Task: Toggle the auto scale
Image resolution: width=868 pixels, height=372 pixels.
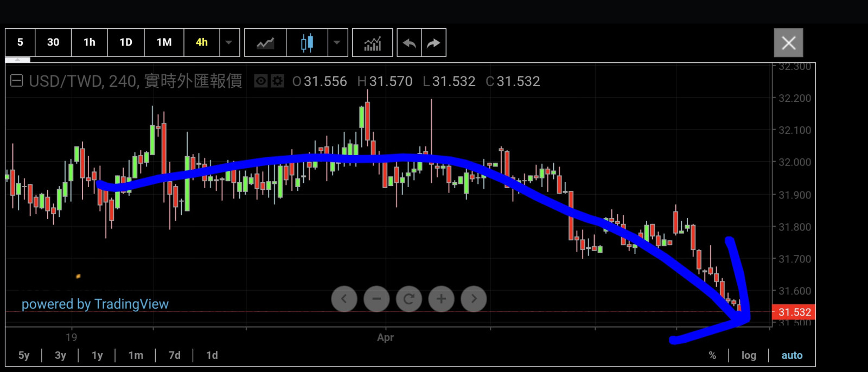Action: click(792, 355)
